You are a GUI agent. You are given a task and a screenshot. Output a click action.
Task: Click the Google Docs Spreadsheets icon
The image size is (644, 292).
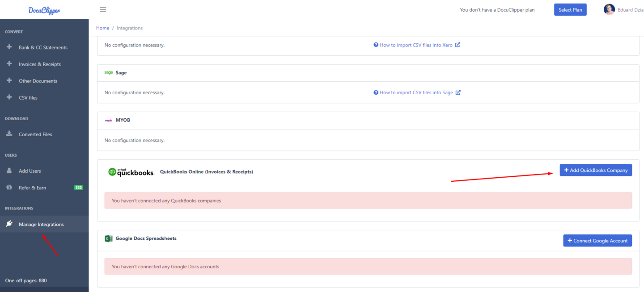point(108,238)
